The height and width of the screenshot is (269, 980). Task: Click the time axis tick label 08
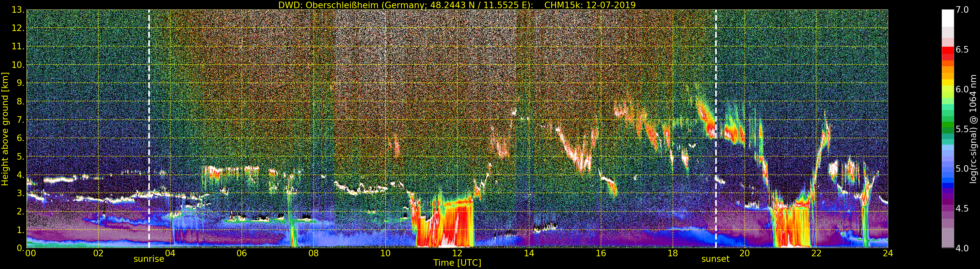click(x=313, y=253)
